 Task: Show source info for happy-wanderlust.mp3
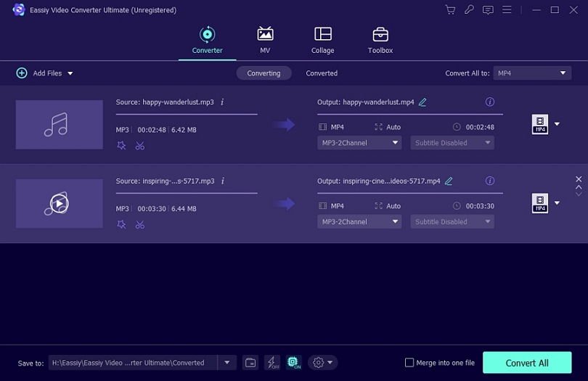pos(222,102)
